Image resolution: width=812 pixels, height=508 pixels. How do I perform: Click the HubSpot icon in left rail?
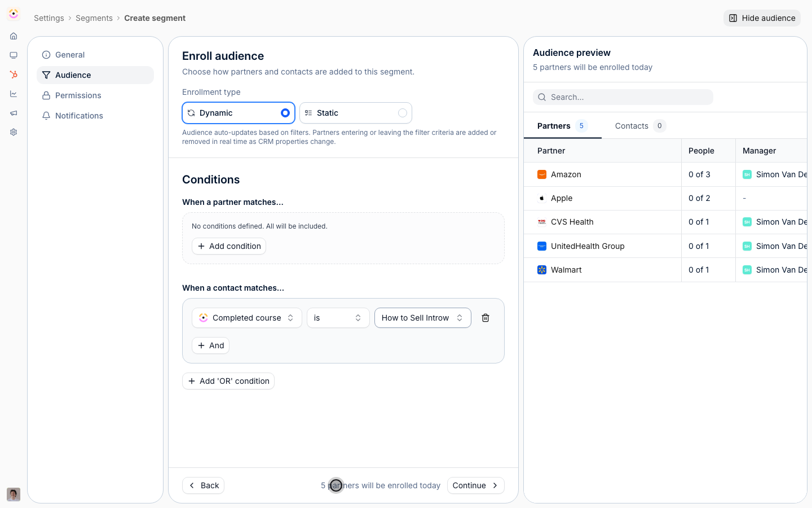[14, 75]
